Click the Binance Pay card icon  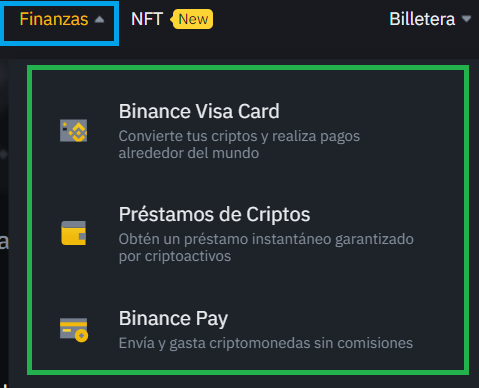(74, 330)
